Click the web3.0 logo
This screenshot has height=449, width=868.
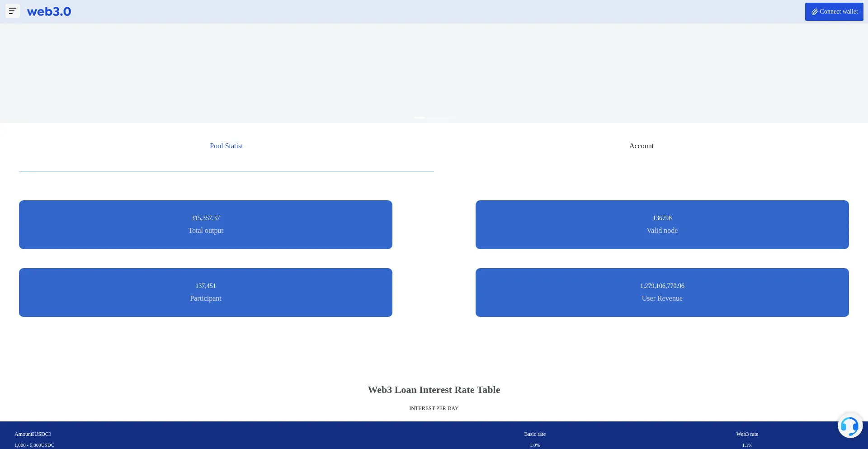pos(49,12)
